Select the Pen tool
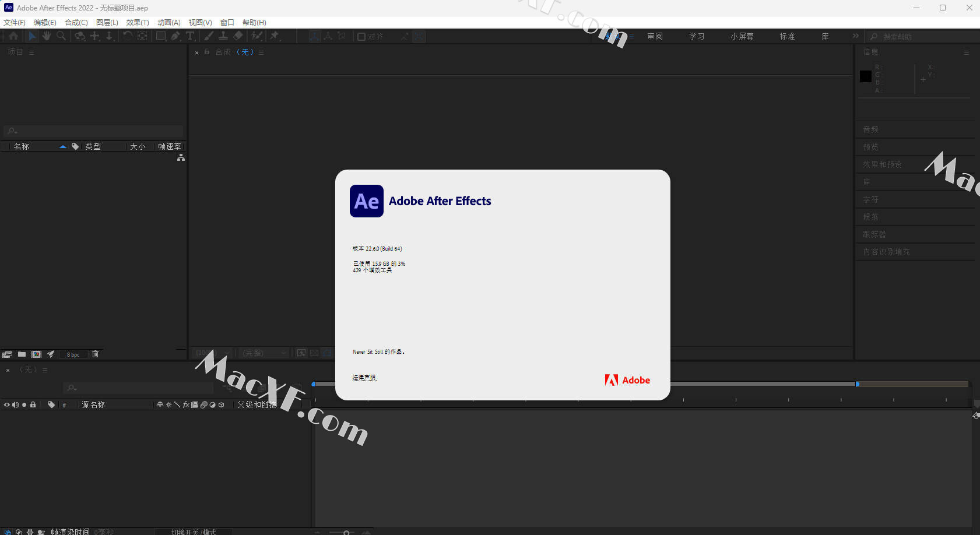 [175, 36]
